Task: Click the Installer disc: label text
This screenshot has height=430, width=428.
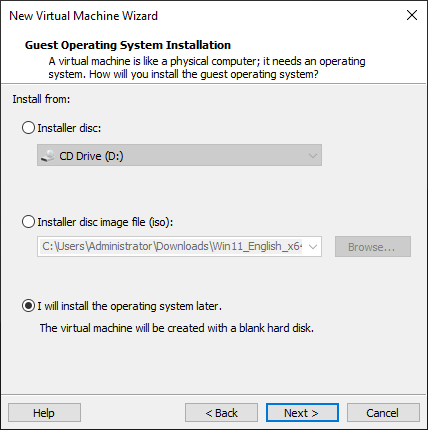Action: pos(69,128)
